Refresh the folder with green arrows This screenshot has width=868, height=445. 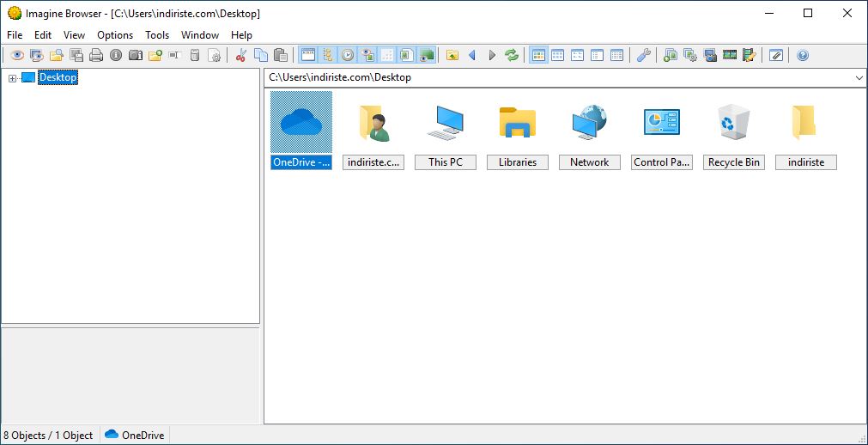(x=512, y=55)
